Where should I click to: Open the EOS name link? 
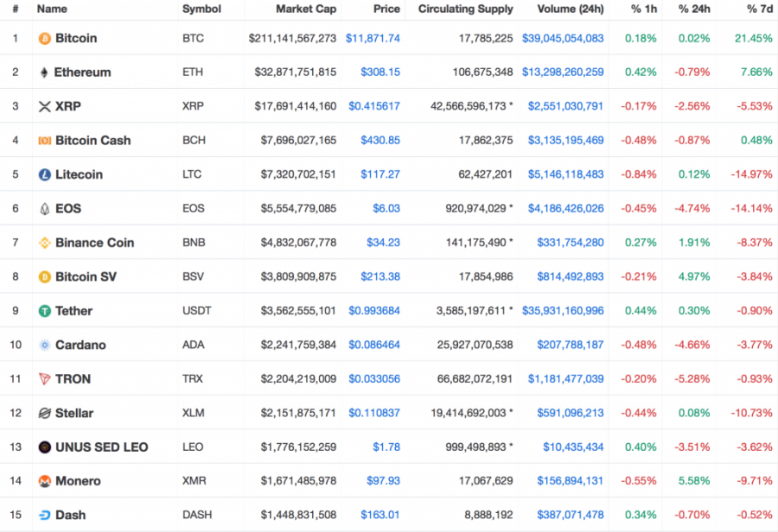click(68, 209)
